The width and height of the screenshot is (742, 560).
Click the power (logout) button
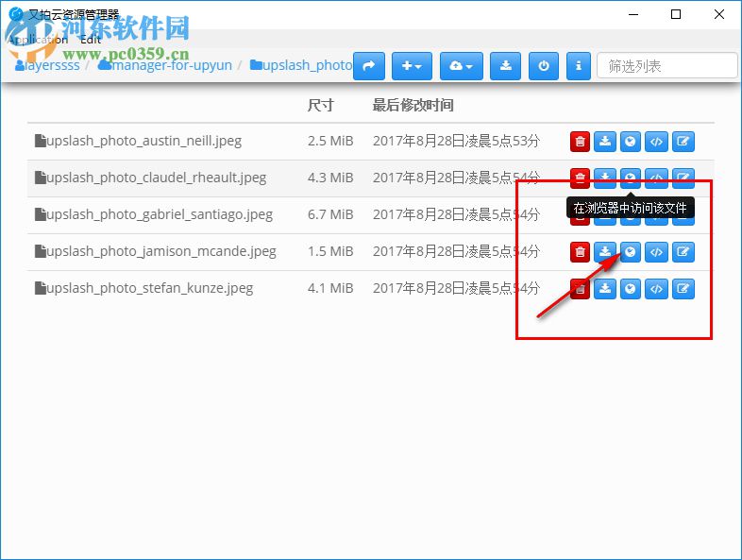(544, 66)
